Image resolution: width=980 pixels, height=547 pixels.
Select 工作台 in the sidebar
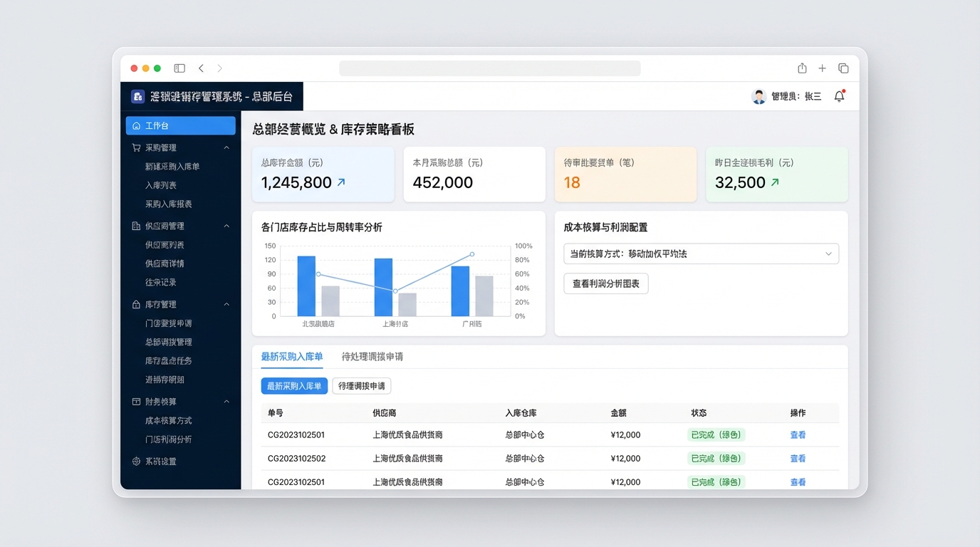click(x=180, y=126)
